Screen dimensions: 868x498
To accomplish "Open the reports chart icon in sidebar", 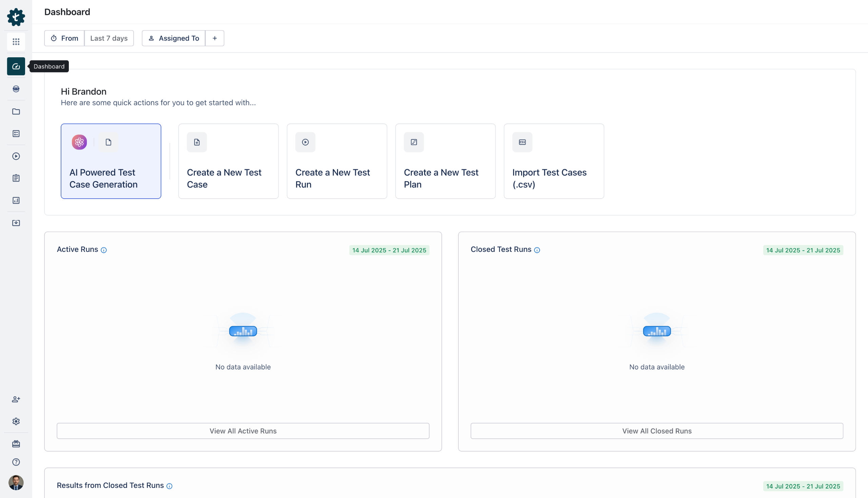I will 16,200.
